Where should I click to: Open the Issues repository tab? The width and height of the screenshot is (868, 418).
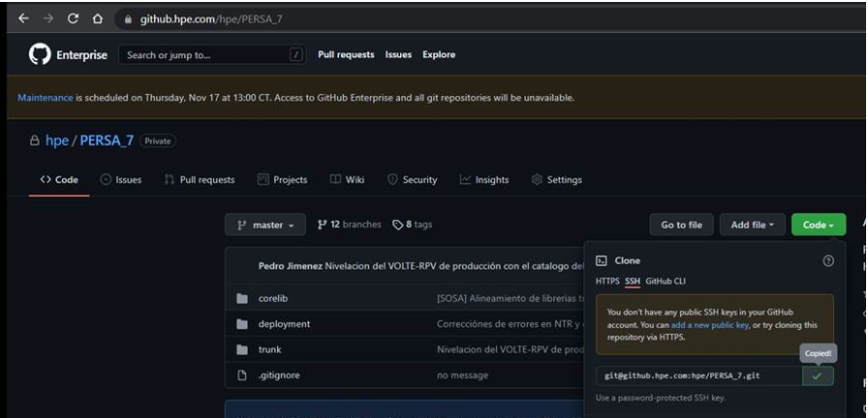click(x=121, y=179)
